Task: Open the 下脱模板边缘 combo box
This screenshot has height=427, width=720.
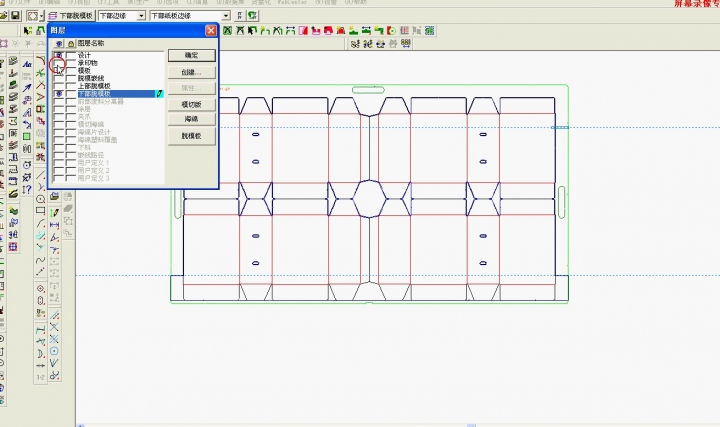Action: (x=225, y=16)
